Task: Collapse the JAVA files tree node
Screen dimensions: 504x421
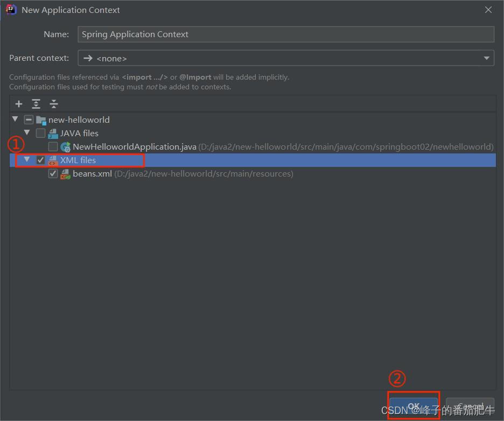Action: click(27, 133)
